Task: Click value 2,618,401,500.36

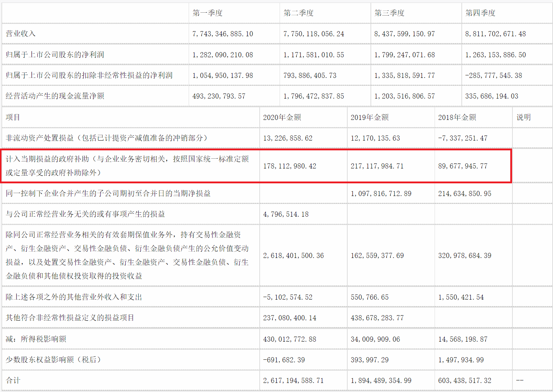Action: click(294, 255)
